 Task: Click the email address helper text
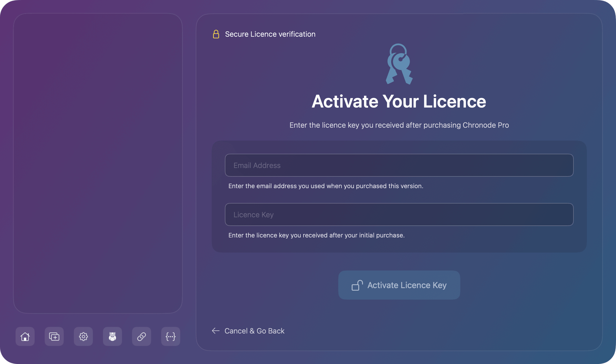pyautogui.click(x=326, y=186)
